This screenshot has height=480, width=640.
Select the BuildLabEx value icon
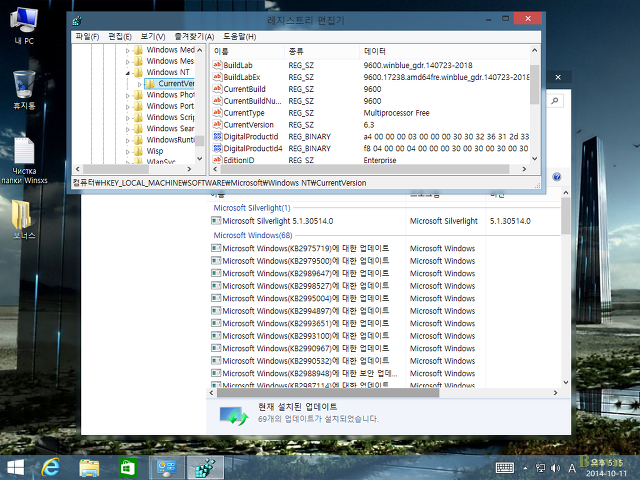pyautogui.click(x=217, y=77)
